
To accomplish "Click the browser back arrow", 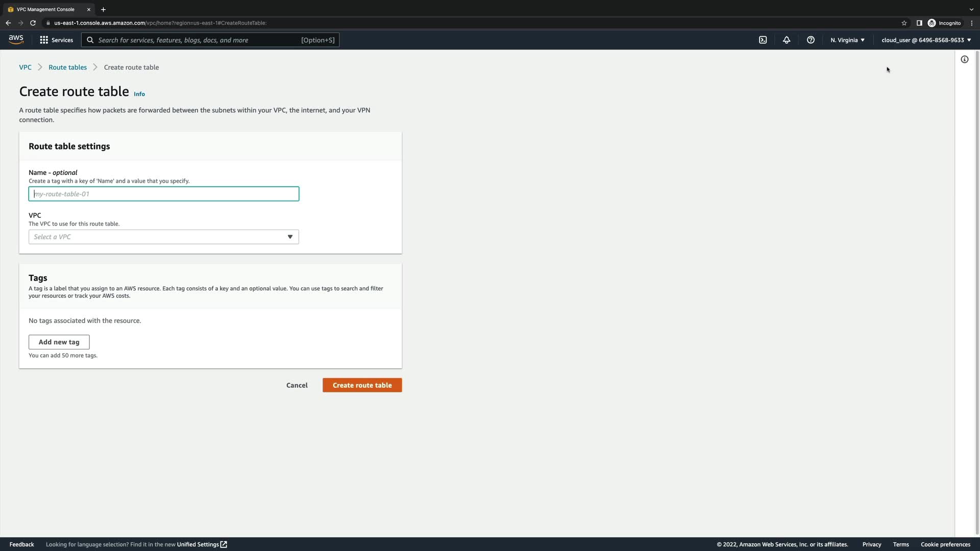I will [x=8, y=23].
